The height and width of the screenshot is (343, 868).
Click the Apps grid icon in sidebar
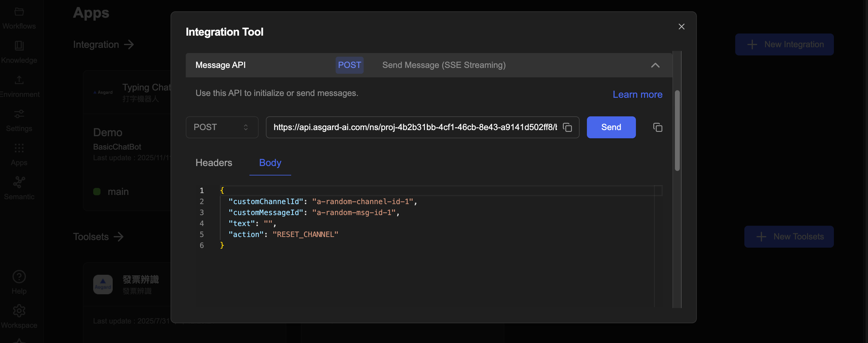point(19,148)
